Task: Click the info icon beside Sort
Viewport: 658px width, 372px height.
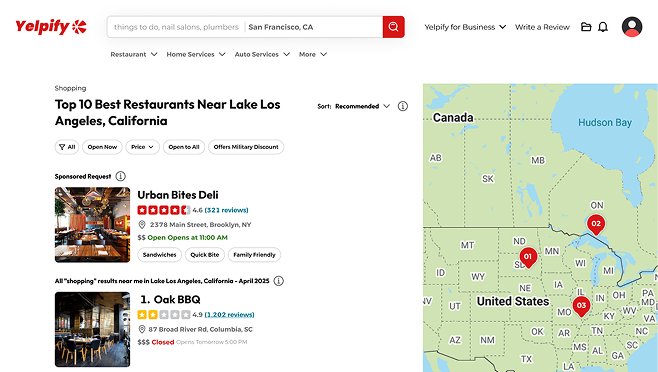Action: coord(402,106)
